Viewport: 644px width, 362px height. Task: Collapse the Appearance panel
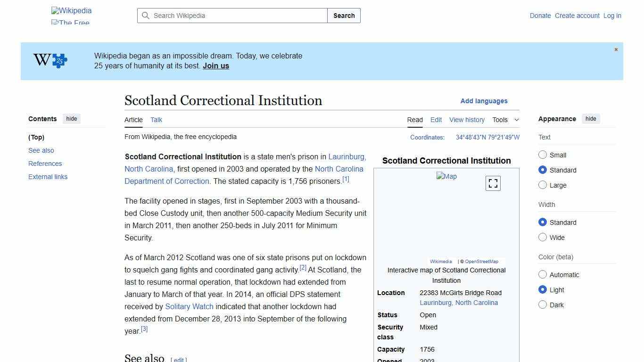(591, 119)
